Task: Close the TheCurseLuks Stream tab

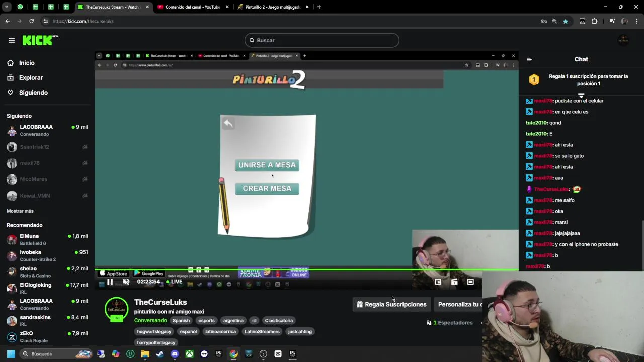Action: (147, 7)
